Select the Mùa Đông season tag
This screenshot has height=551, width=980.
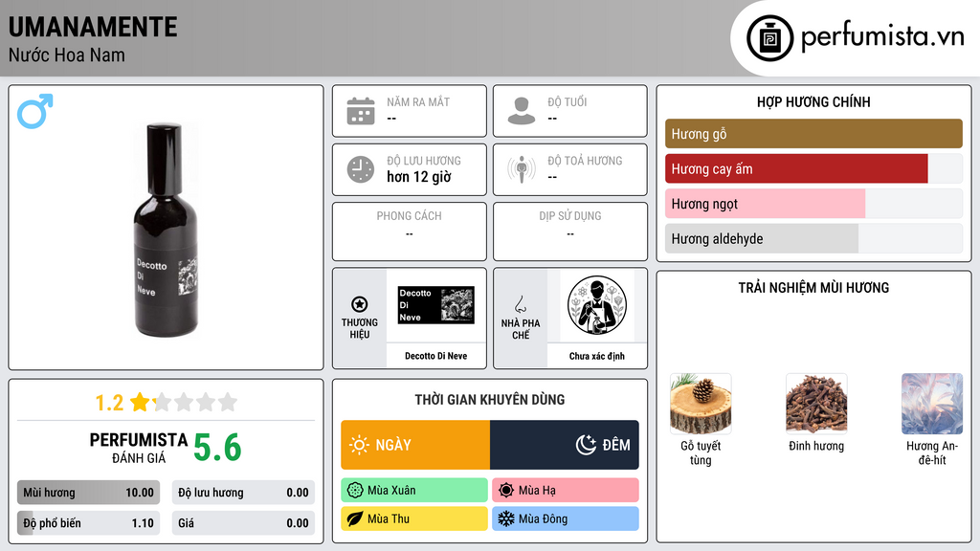(566, 518)
